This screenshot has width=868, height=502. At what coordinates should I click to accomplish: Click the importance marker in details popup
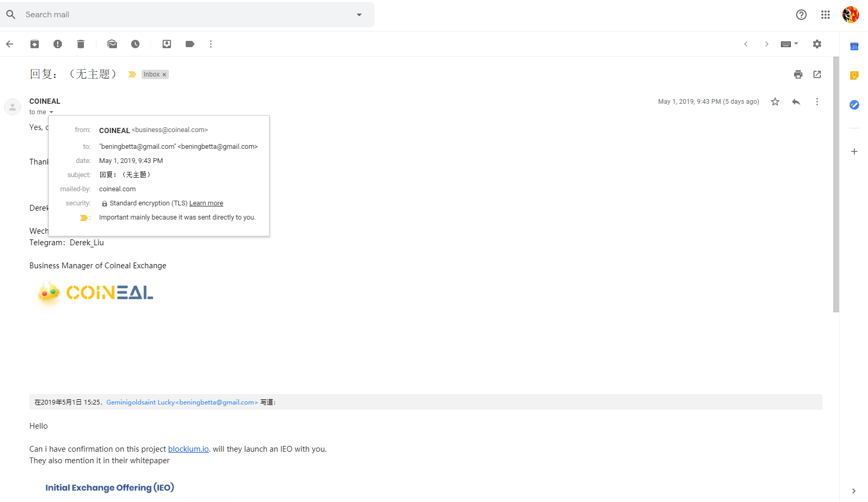(x=83, y=218)
